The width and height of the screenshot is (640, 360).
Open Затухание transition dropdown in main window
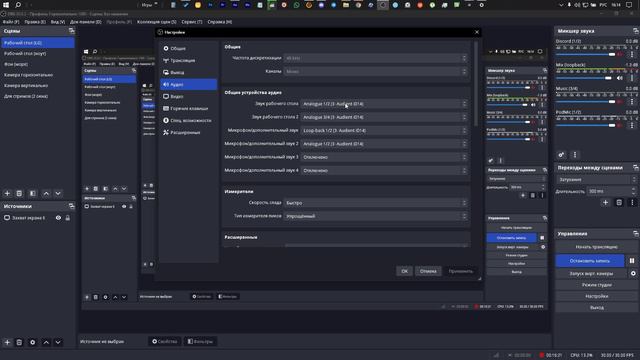[596, 180]
